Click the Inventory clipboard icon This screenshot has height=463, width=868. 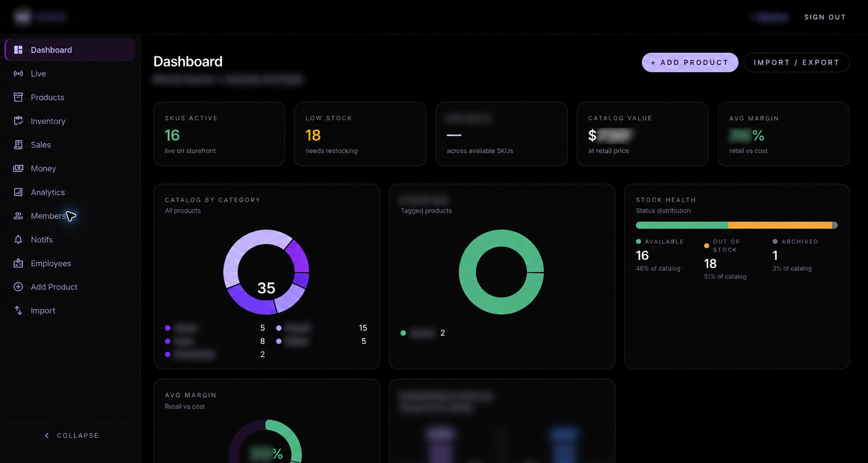[x=18, y=121]
